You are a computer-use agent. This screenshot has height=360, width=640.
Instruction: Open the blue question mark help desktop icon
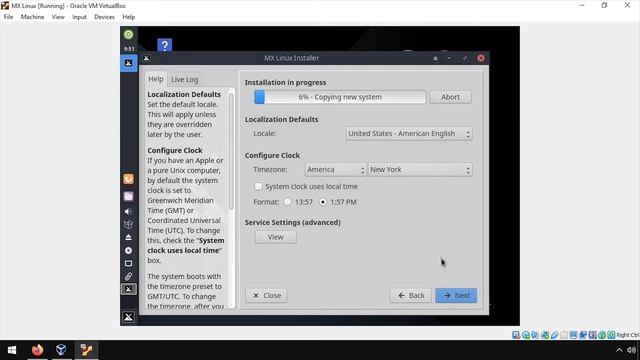pos(164,45)
